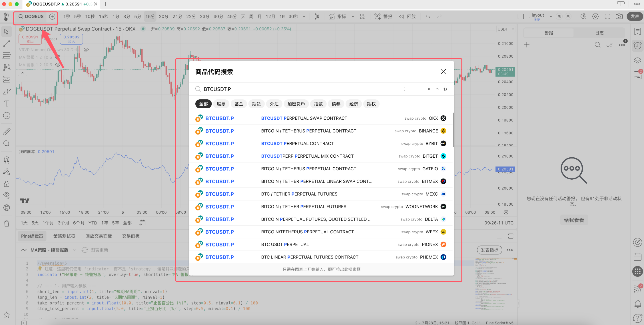Open the candlestick chart type selector

tap(317, 17)
